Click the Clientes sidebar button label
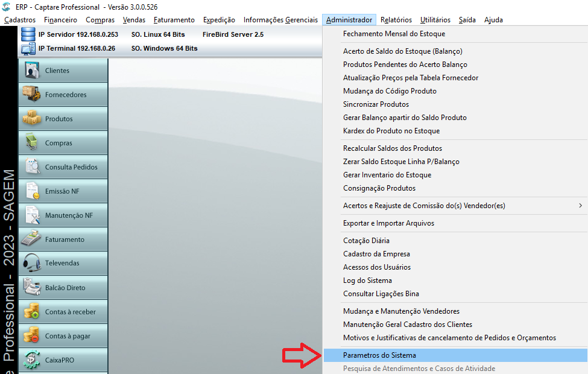Screen dimensions: 588x374 (57, 71)
